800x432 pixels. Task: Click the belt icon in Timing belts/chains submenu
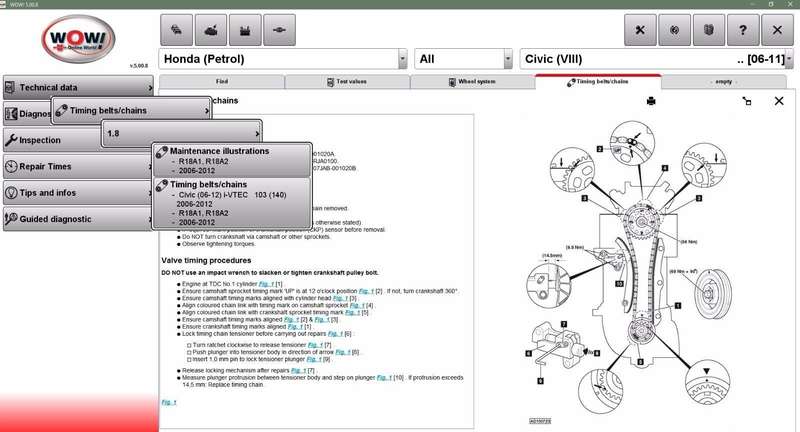click(x=61, y=110)
